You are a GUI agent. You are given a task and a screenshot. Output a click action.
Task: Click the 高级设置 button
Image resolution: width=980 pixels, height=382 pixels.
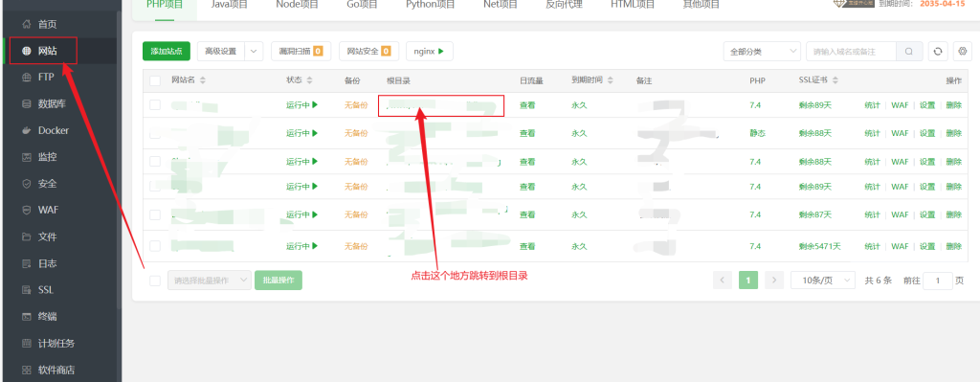pyautogui.click(x=221, y=52)
